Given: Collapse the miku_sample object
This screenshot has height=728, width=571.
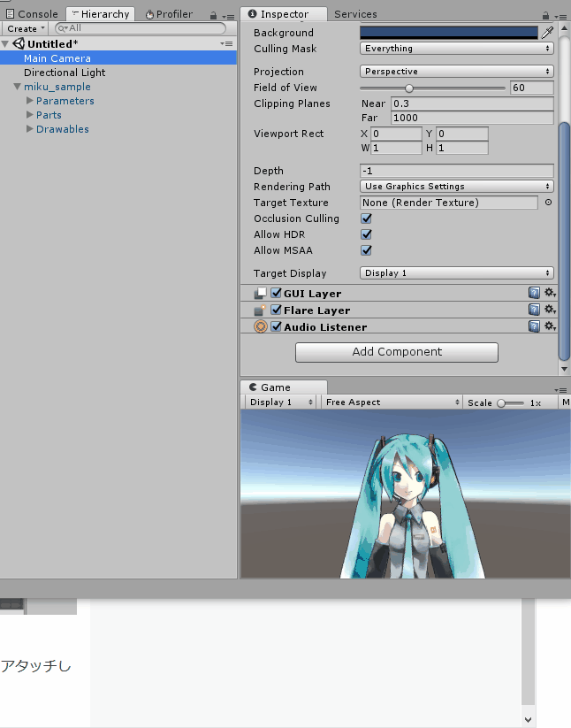Looking at the screenshot, I should tap(17, 87).
